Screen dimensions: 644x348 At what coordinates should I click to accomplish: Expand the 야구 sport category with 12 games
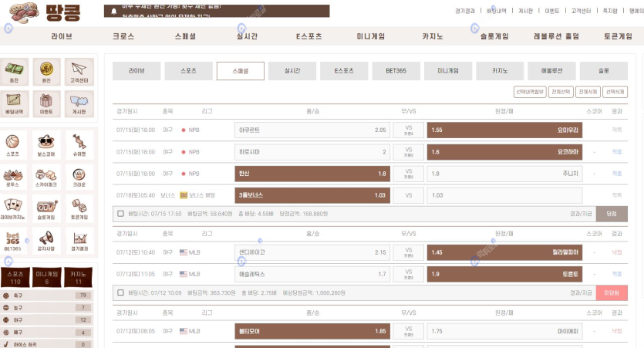coord(46,319)
